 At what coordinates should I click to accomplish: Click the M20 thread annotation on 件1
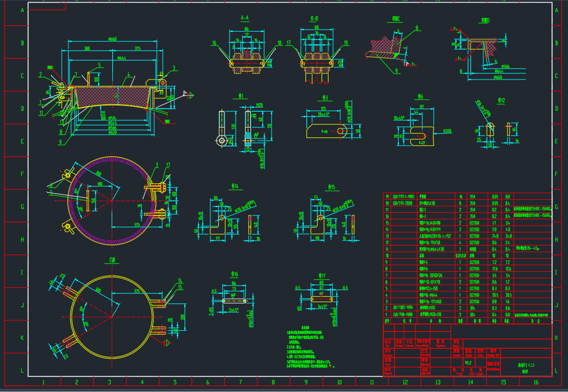(x=259, y=105)
